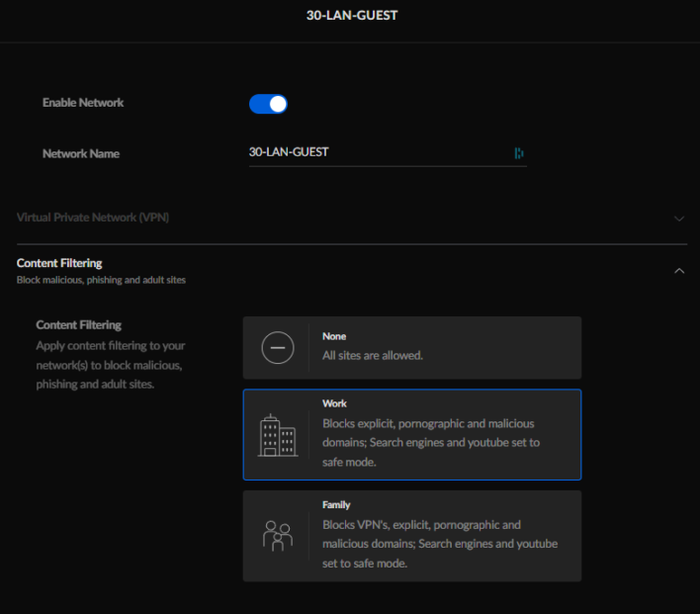Click the 'Block malicious, phishing and adult sites' subtitle

point(101,280)
